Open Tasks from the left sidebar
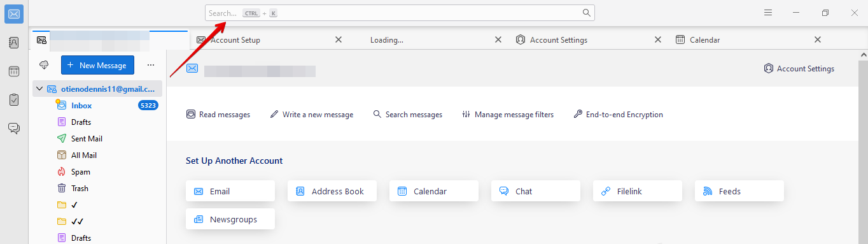The height and width of the screenshot is (244, 868). click(14, 100)
